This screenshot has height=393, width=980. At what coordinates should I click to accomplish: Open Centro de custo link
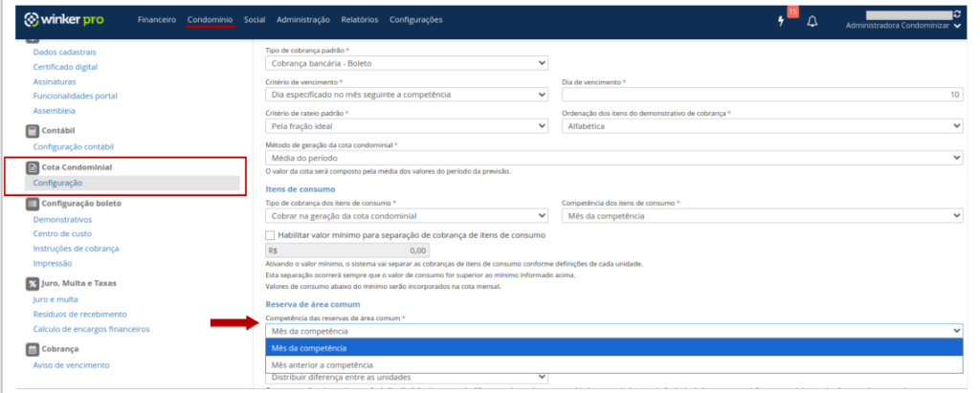click(62, 233)
